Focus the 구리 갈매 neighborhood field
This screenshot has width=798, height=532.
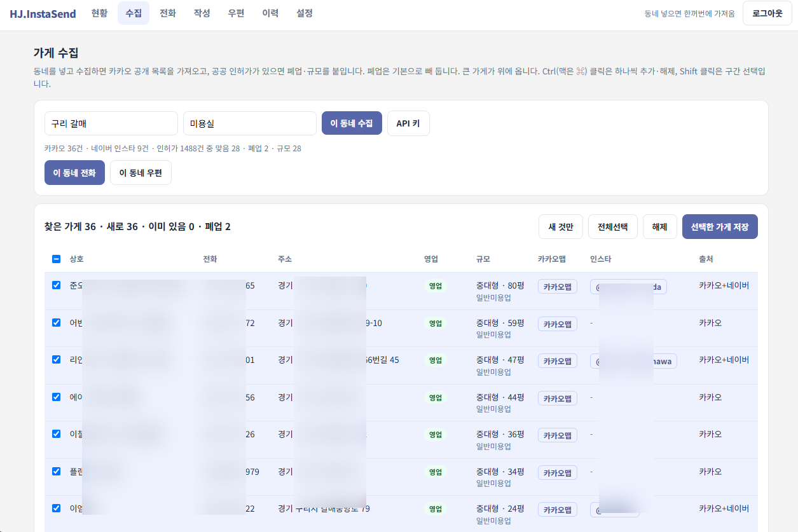(x=111, y=123)
